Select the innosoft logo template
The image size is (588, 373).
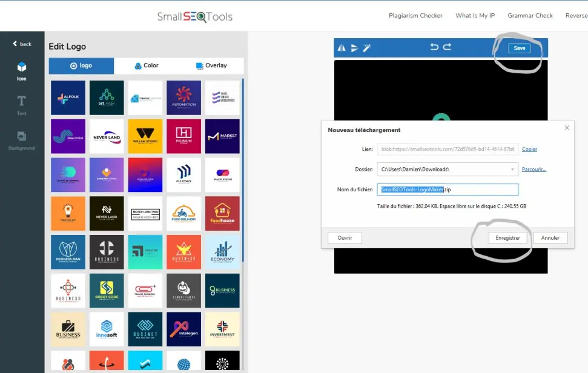coord(107,329)
